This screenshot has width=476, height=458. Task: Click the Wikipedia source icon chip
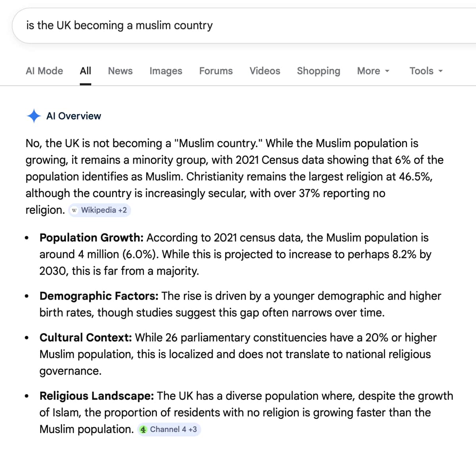[74, 210]
